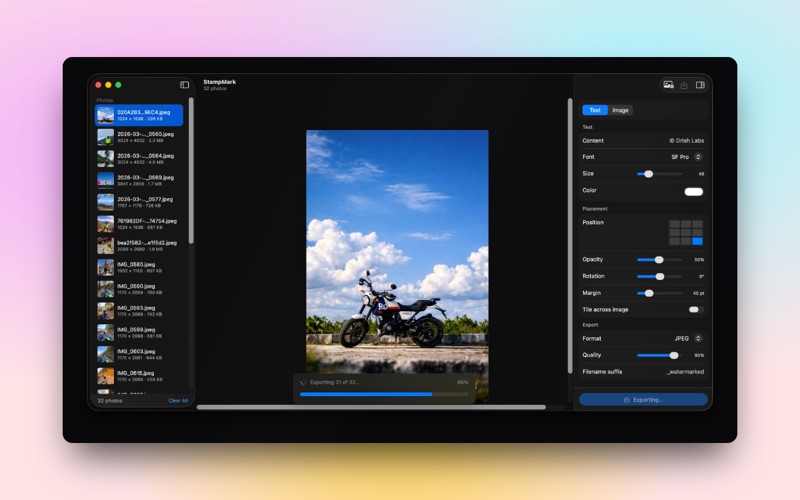Click the 'Exporting 31 of 32...' status text
800x500 pixels.
(x=335, y=382)
